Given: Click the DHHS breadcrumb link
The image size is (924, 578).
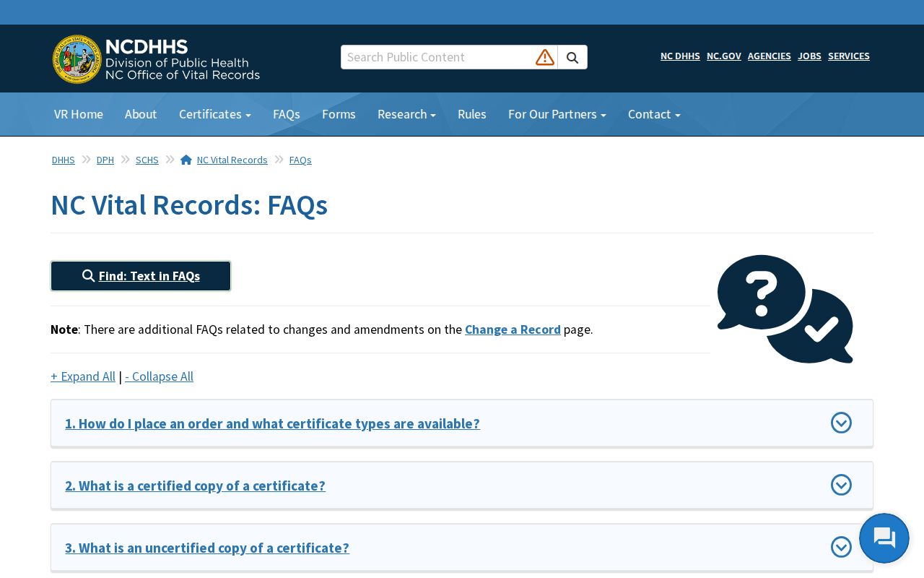Looking at the screenshot, I should tap(64, 160).
